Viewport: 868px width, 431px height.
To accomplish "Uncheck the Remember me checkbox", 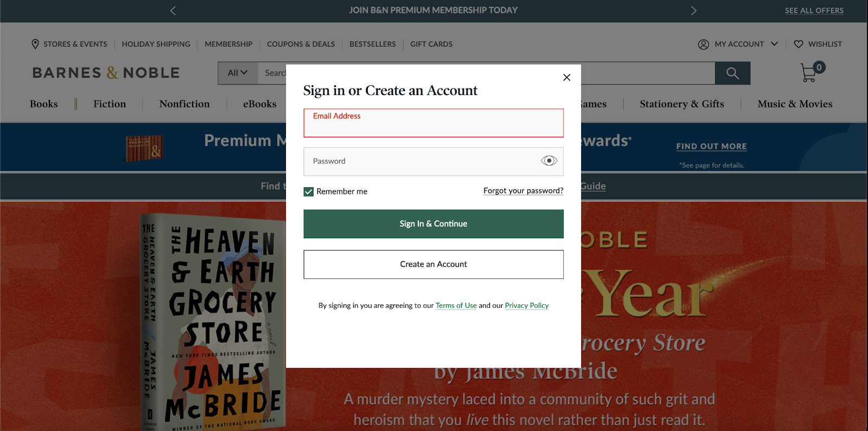I will point(309,192).
